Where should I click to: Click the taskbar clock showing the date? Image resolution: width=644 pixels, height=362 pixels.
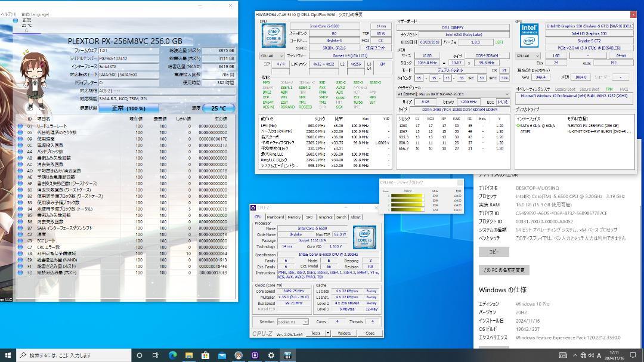(x=614, y=355)
